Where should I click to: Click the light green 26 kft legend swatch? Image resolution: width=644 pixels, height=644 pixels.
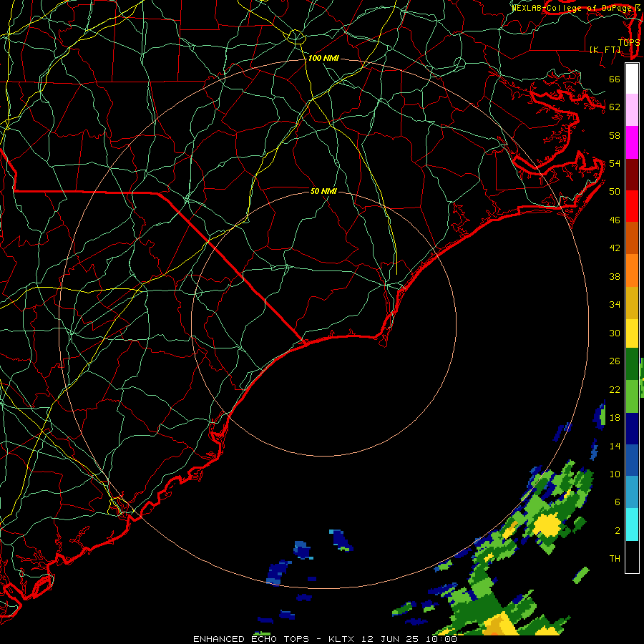(632, 396)
